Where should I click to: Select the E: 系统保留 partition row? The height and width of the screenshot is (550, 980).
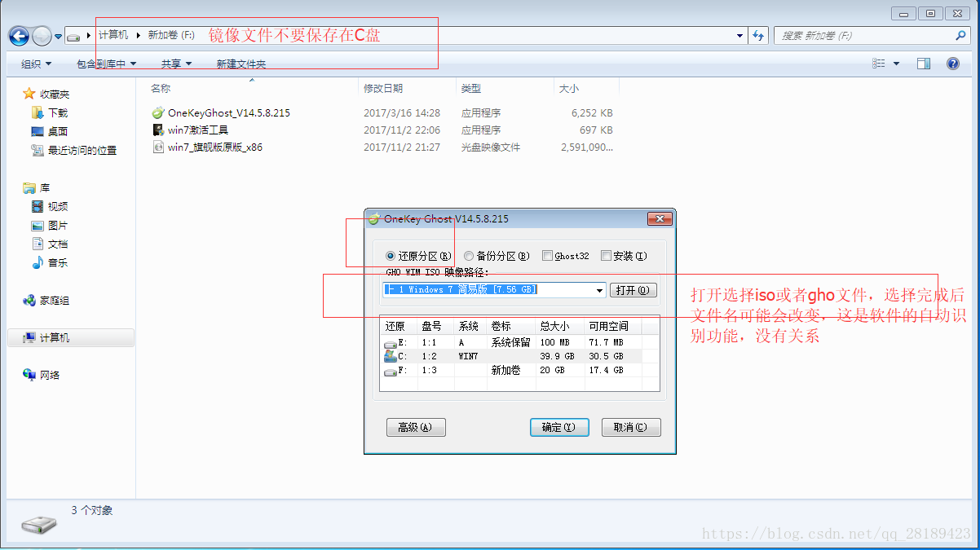point(519,343)
